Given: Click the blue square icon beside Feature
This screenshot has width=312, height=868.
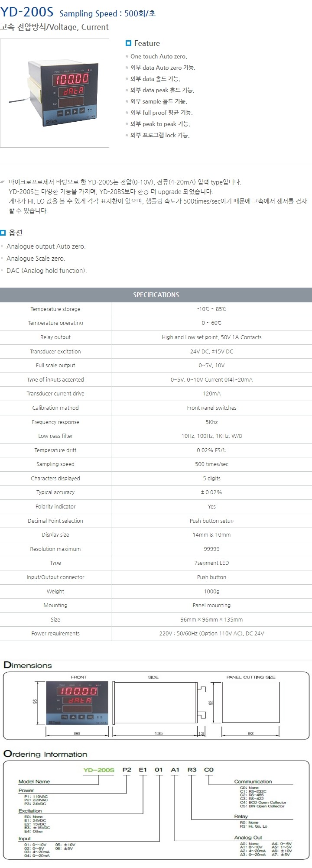Looking at the screenshot, I should (x=128, y=43).
